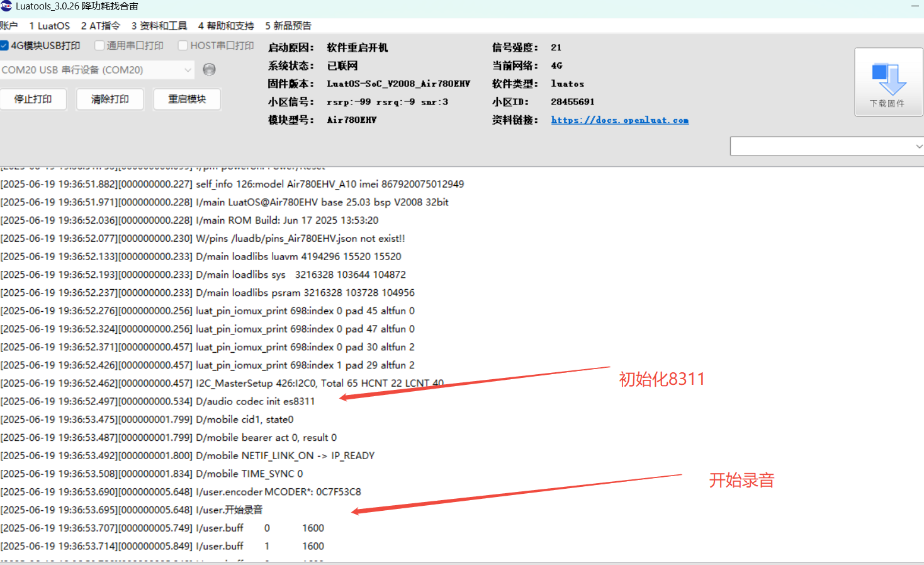The image size is (924, 565).
Task: Select the I/user.开始录音 log line
Action: pos(132,510)
